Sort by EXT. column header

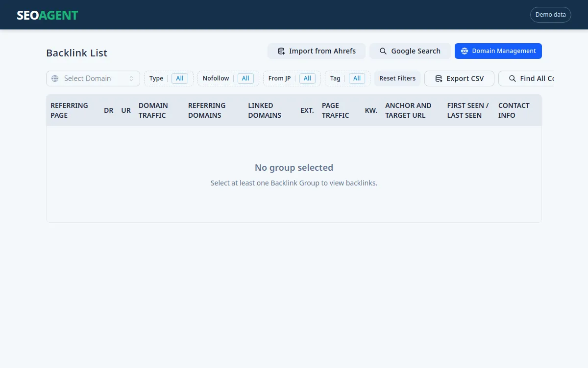point(307,110)
